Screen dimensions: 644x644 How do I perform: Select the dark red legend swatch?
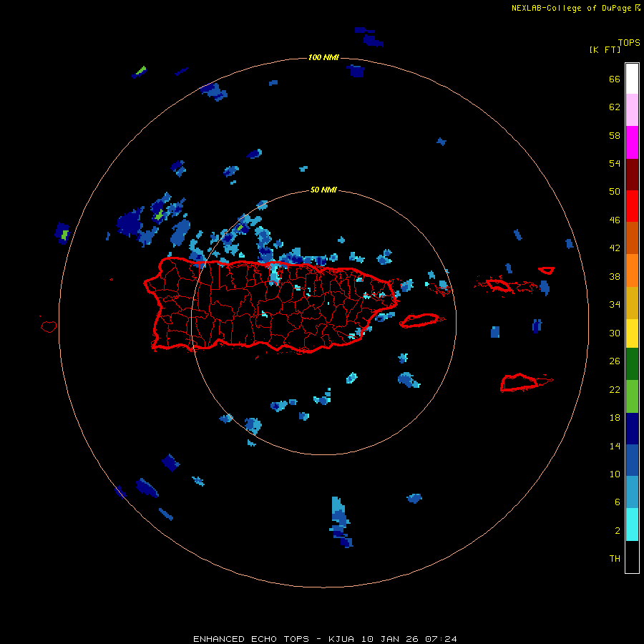pos(632,175)
